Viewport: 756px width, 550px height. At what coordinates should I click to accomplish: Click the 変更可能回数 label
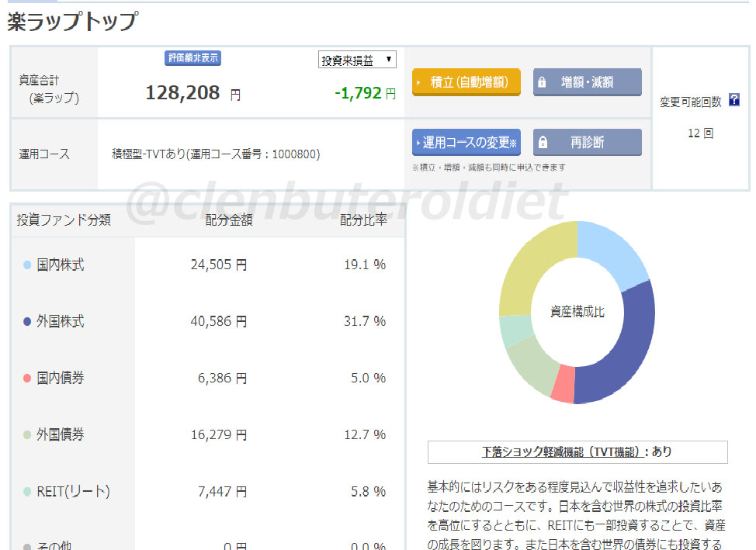point(691,102)
